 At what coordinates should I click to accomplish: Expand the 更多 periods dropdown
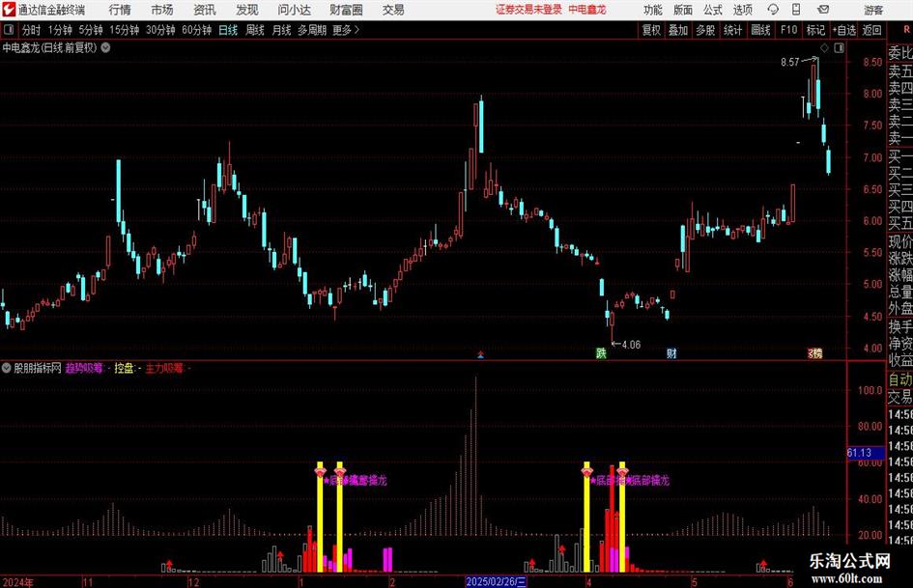point(346,30)
